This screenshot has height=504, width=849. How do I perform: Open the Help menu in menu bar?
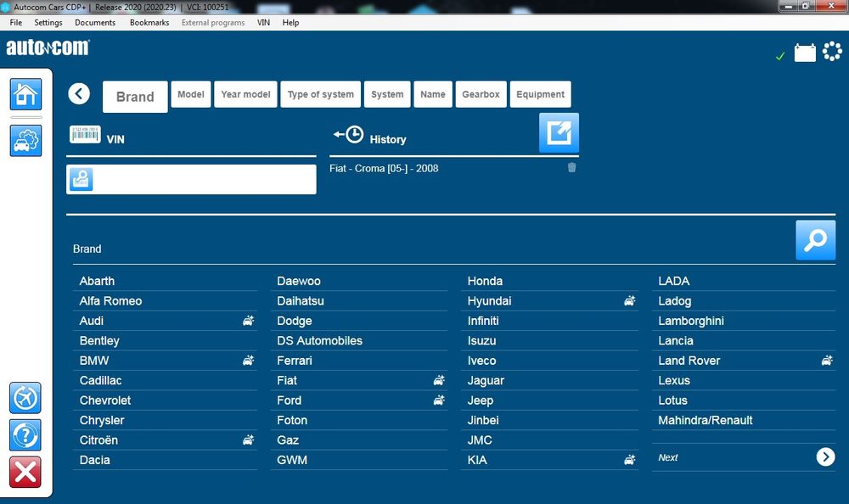[290, 22]
